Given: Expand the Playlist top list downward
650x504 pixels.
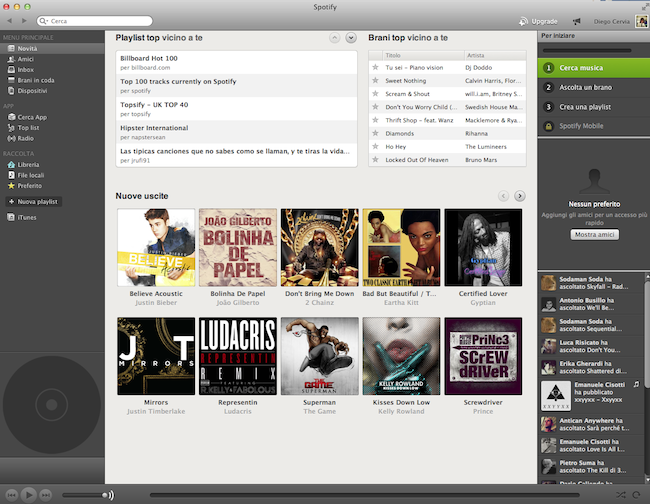Looking at the screenshot, I should tap(351, 38).
